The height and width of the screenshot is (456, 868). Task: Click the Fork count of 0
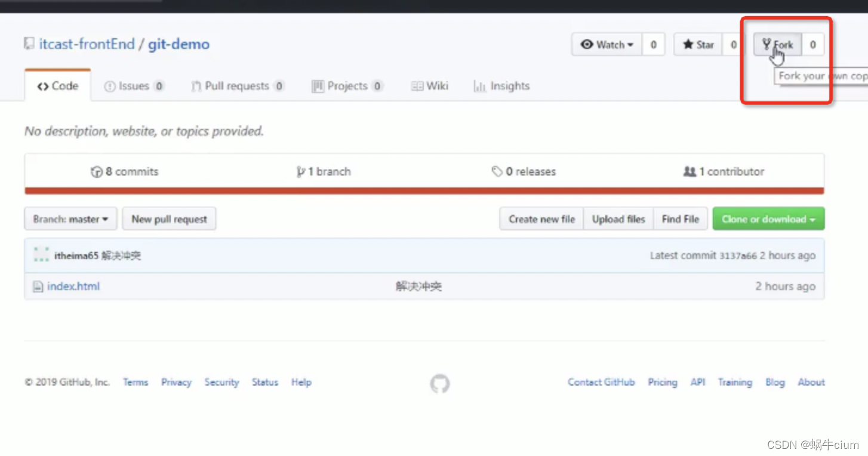[813, 45]
